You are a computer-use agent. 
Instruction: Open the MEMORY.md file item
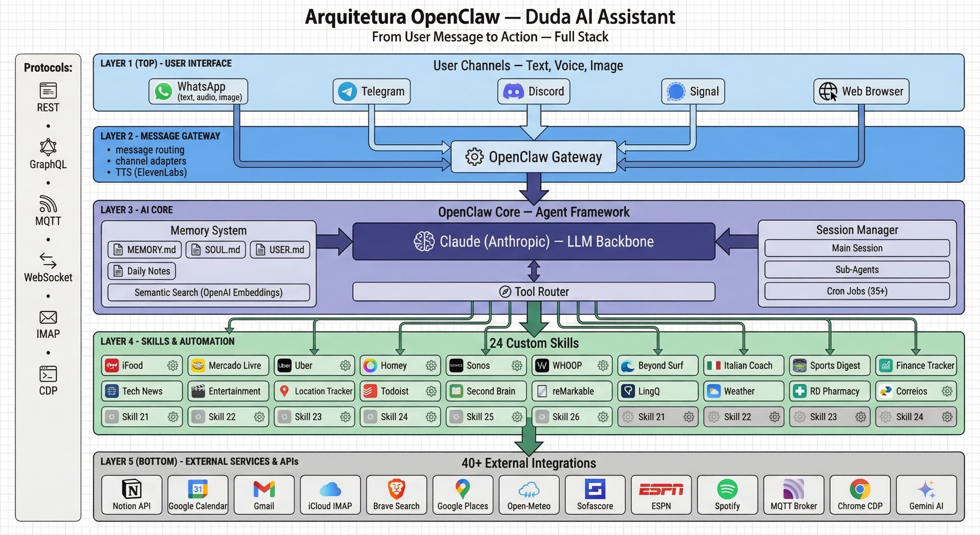[145, 250]
